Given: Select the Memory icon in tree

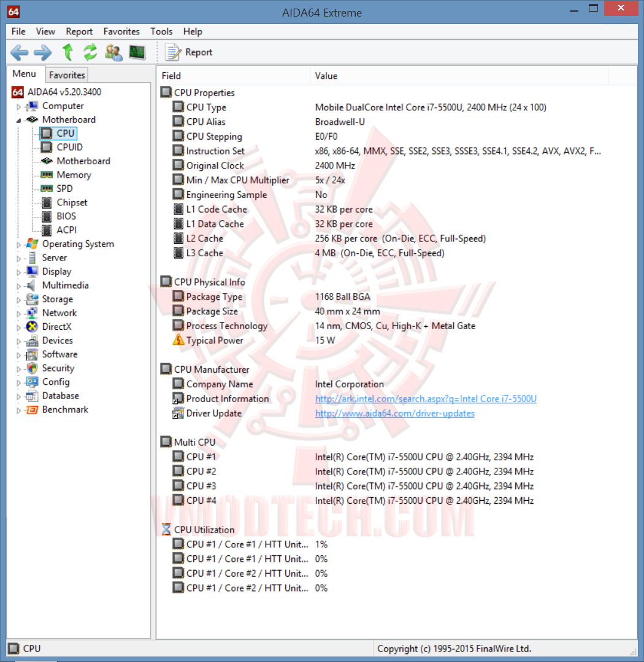Looking at the screenshot, I should [47, 175].
